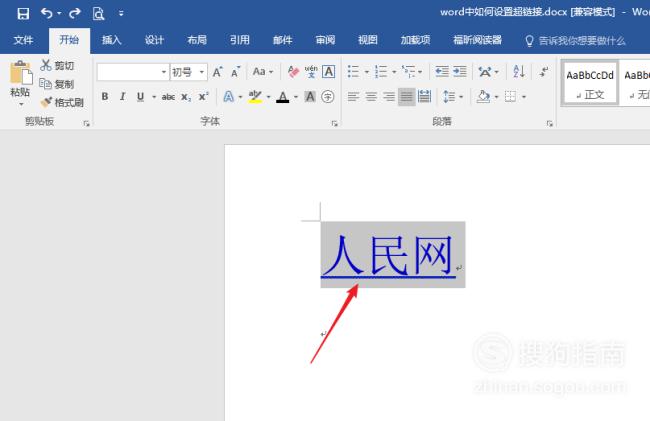Select the 正文 (Normal) style
The image size is (650, 421).
click(x=589, y=84)
